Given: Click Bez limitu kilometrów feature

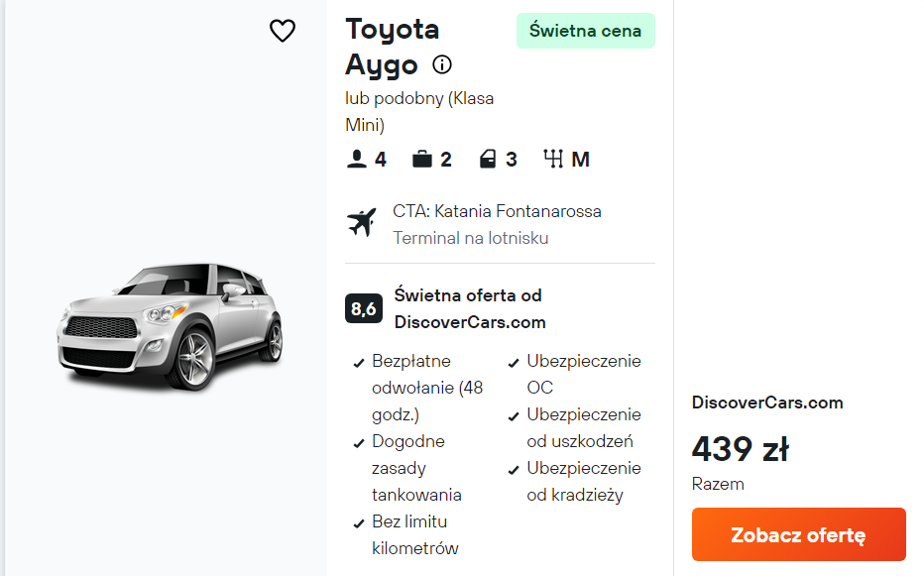Looking at the screenshot, I should click(x=414, y=534).
